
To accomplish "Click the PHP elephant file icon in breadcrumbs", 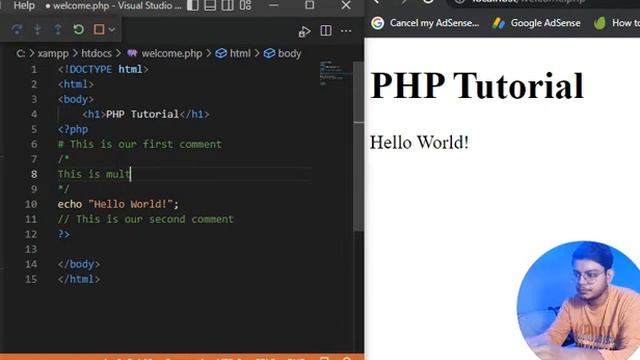I will tap(132, 53).
